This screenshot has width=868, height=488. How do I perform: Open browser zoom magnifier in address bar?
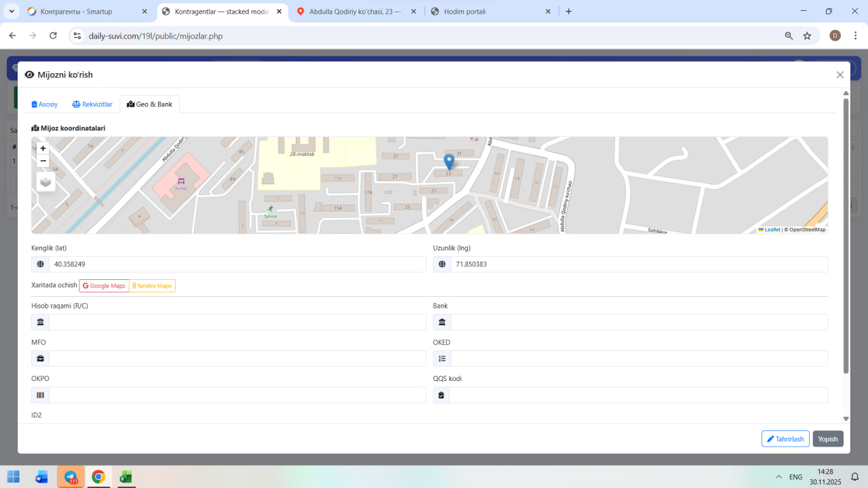coord(789,36)
